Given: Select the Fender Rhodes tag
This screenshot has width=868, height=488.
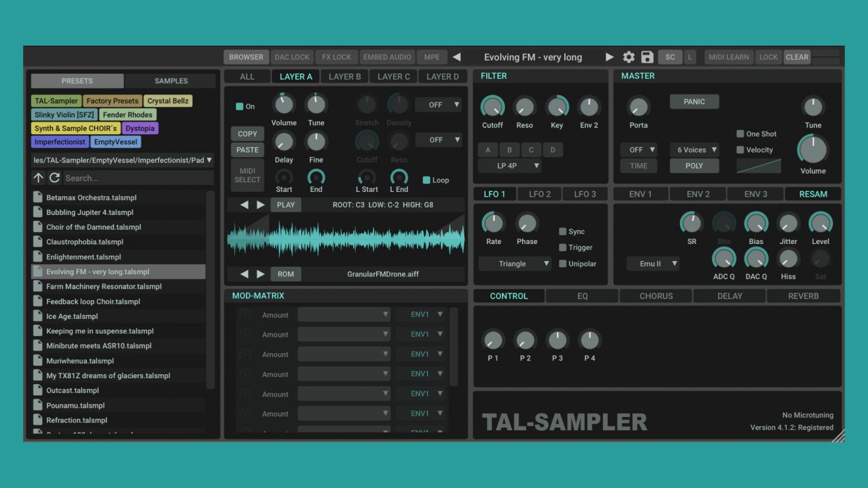Looking at the screenshot, I should 128,114.
